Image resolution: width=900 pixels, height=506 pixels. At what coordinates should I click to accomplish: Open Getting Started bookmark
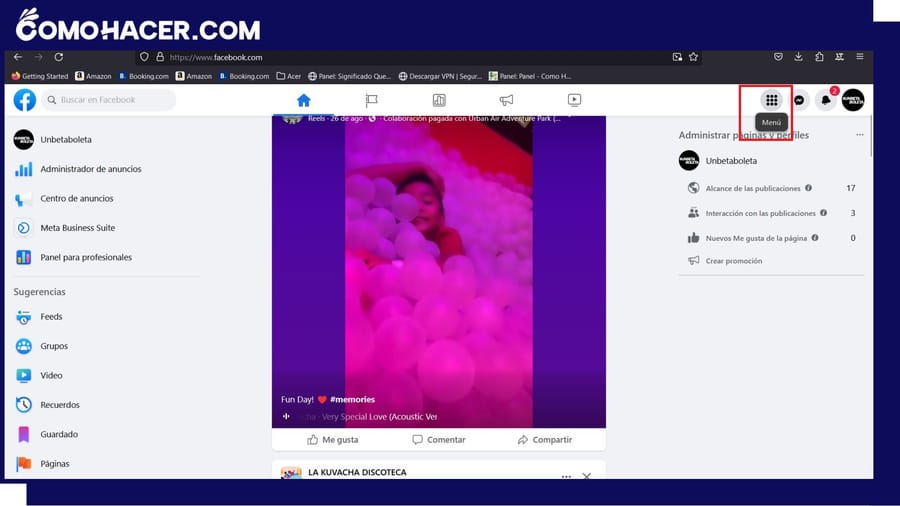(x=40, y=76)
